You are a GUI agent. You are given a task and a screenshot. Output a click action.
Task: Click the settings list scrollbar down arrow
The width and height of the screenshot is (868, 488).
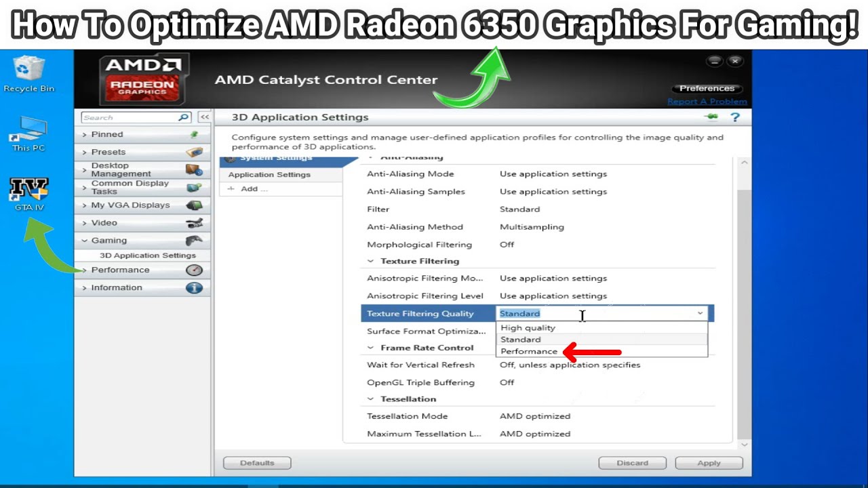click(x=744, y=445)
